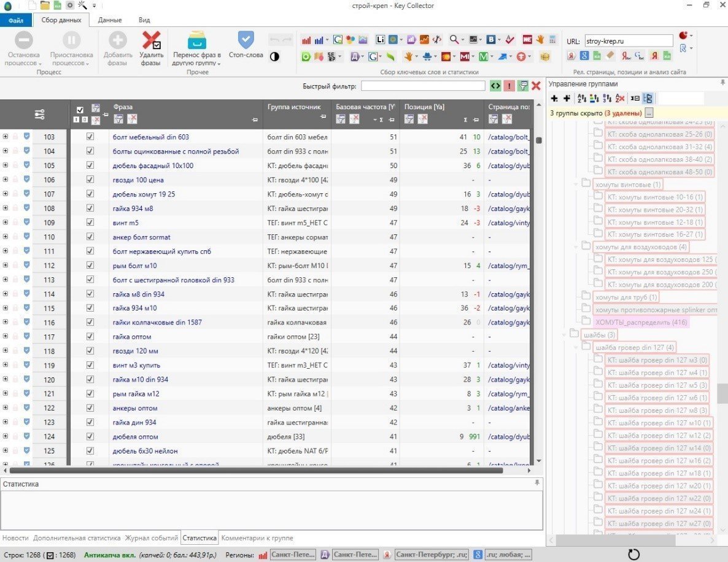Click the phrase link болт мебельный din 603
The image size is (728, 562).
click(x=151, y=137)
